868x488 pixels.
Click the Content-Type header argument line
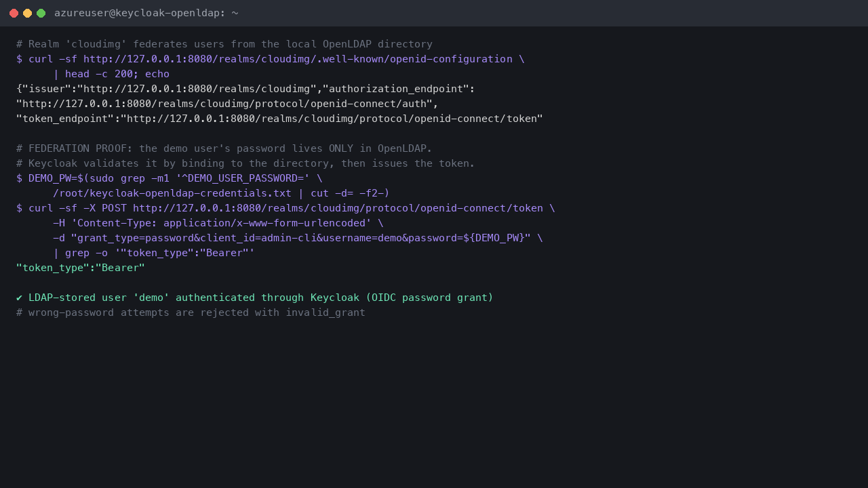point(218,223)
